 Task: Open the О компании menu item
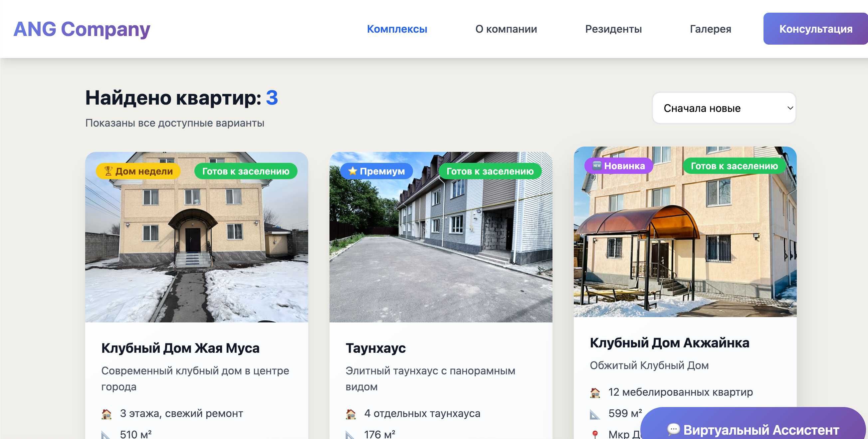(x=506, y=29)
